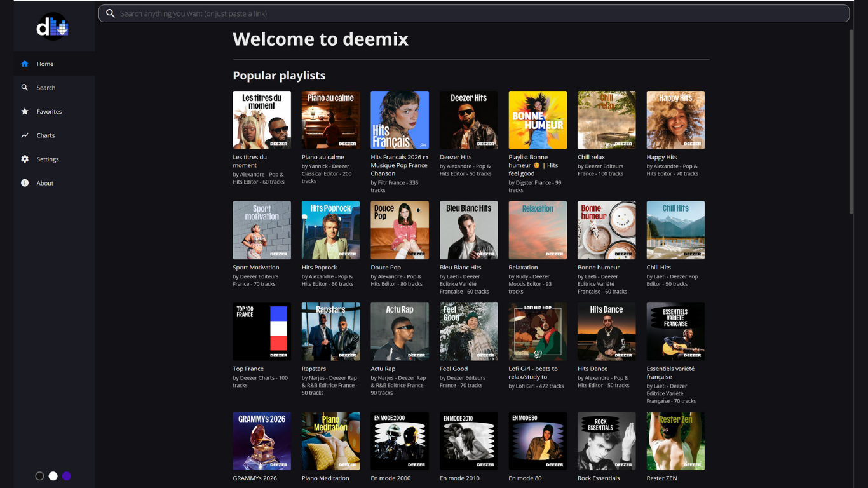Open the Piano au calme playlist title
Screen dimensions: 868x488
[x=323, y=157]
